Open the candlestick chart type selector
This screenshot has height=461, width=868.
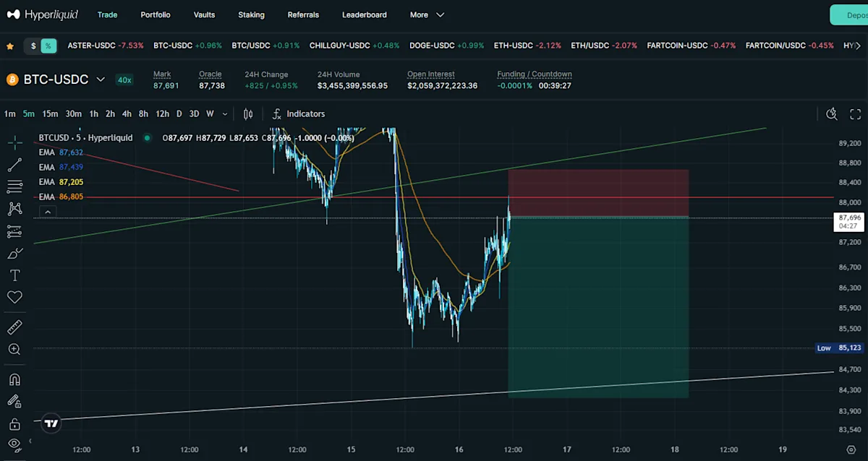pos(248,113)
